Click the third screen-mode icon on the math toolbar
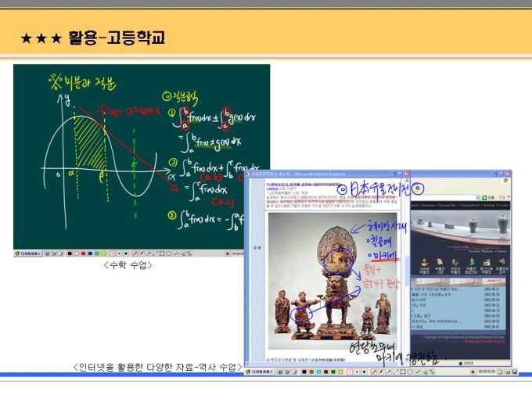Image resolution: width=532 pixels, height=399 pixels. point(61,253)
